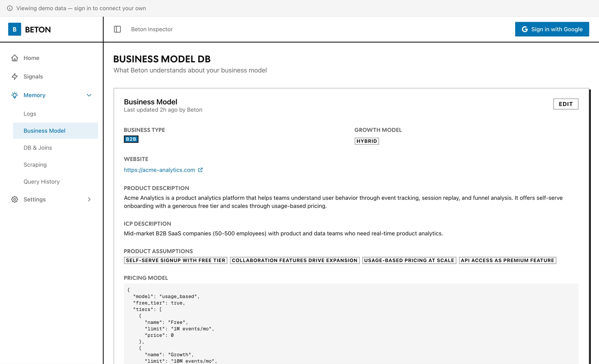Click the EDIT button

pyautogui.click(x=566, y=104)
